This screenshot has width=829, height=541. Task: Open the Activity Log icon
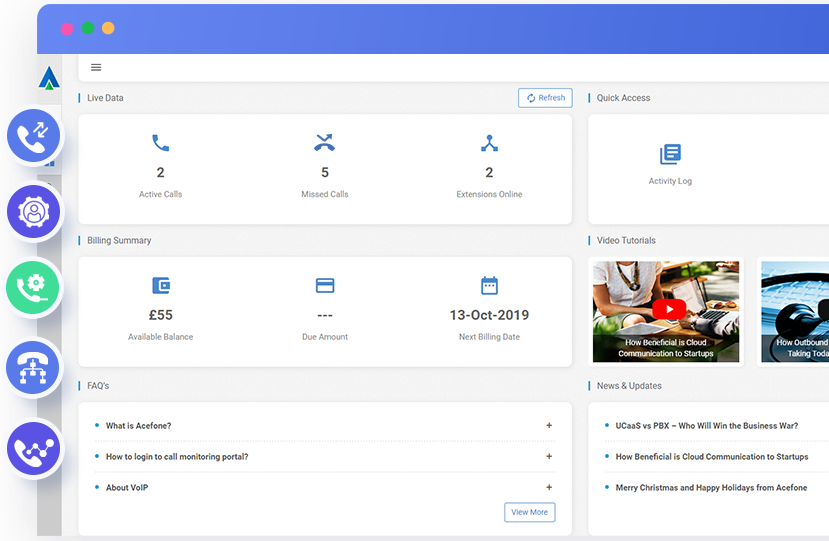pyautogui.click(x=670, y=154)
